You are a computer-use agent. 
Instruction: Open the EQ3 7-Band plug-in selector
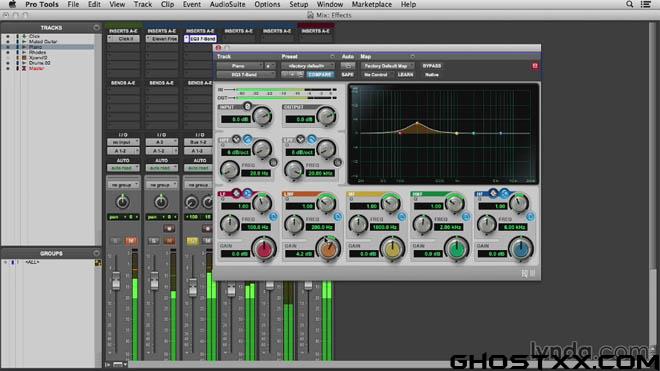246,75
